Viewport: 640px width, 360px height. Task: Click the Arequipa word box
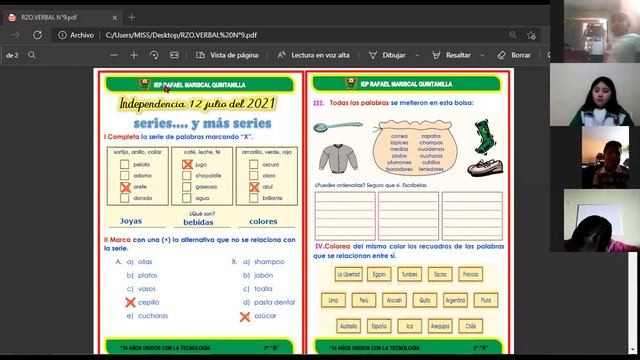point(440,326)
